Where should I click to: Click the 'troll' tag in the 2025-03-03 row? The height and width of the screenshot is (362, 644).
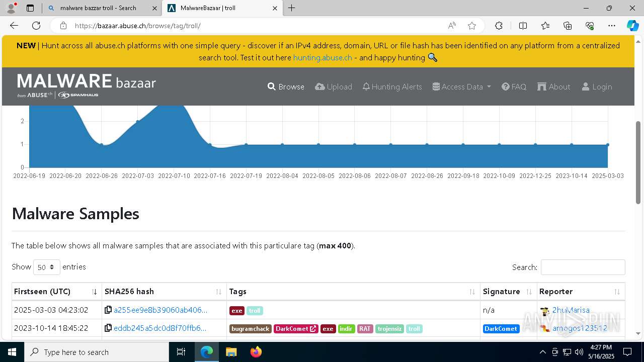(255, 311)
